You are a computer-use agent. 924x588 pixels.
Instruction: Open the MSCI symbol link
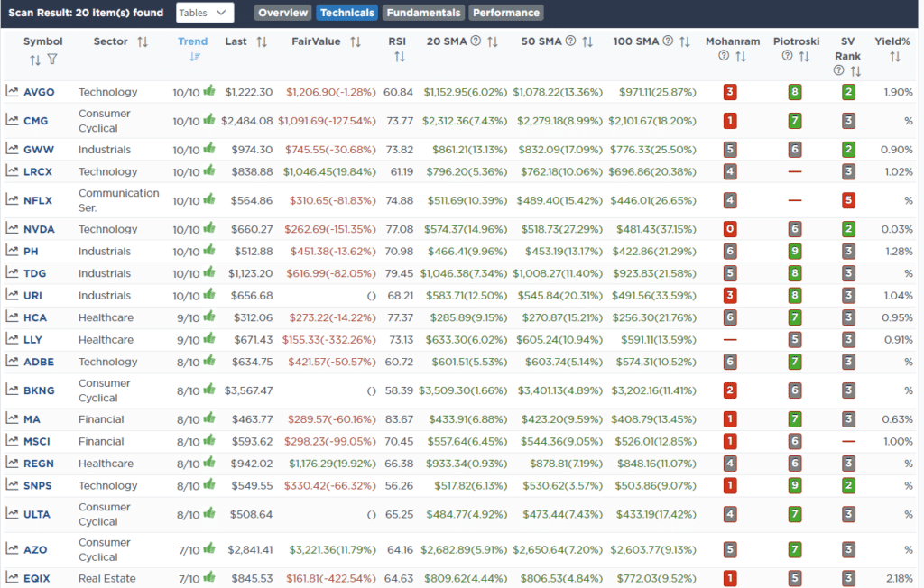coord(36,441)
